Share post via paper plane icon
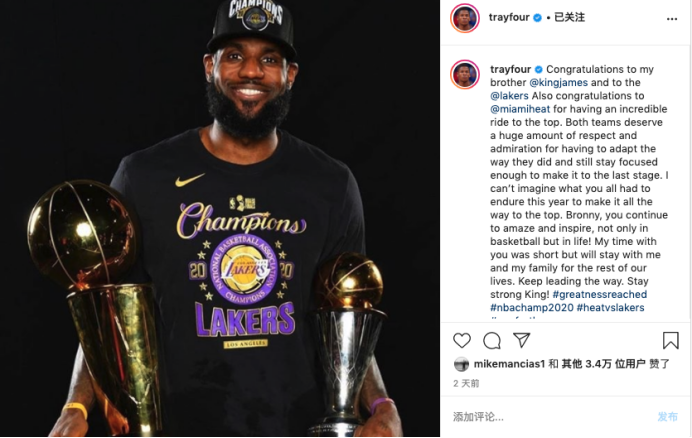The width and height of the screenshot is (692, 438). click(x=522, y=340)
